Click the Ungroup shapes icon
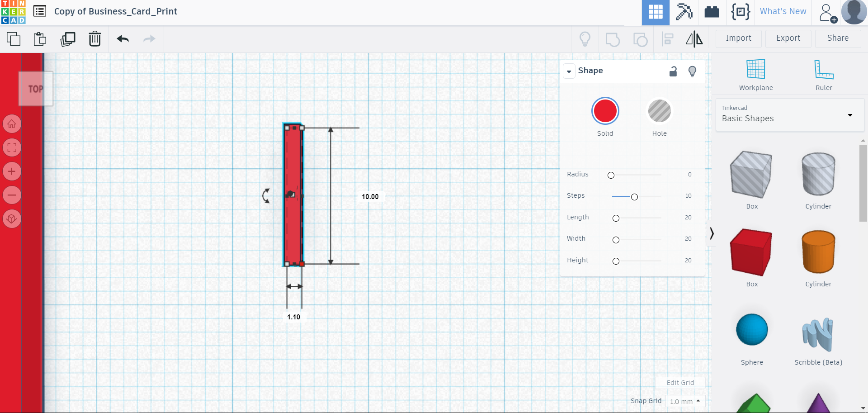Image resolution: width=868 pixels, height=413 pixels. (640, 39)
